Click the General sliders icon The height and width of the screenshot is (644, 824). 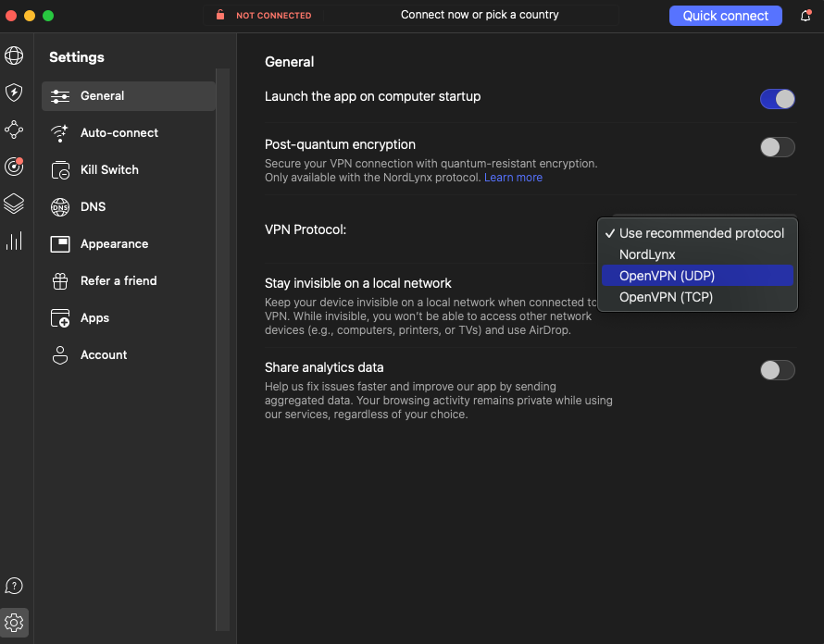[x=60, y=96]
